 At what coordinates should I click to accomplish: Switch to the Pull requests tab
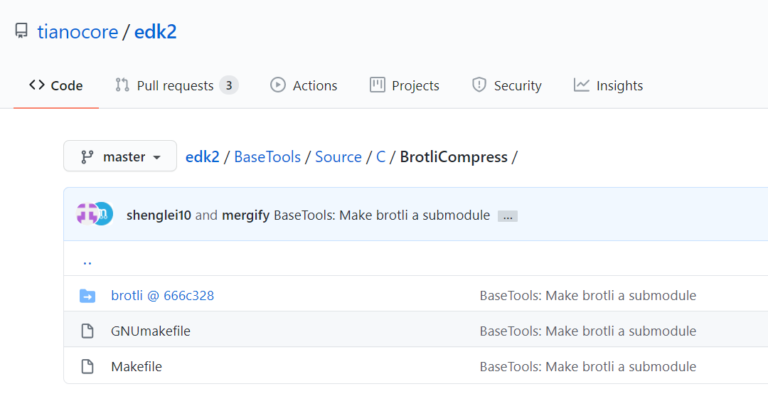(176, 86)
